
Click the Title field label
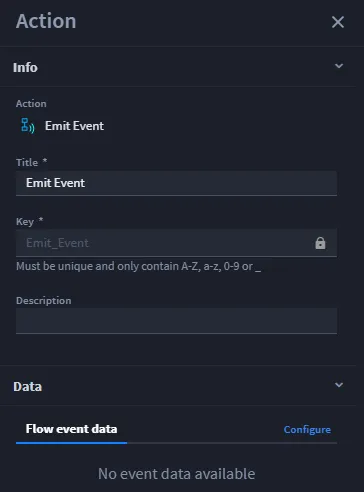click(27, 163)
